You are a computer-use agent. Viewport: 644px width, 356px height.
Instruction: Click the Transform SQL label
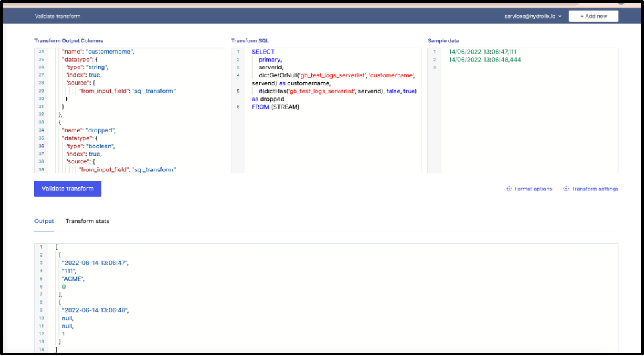tap(250, 40)
